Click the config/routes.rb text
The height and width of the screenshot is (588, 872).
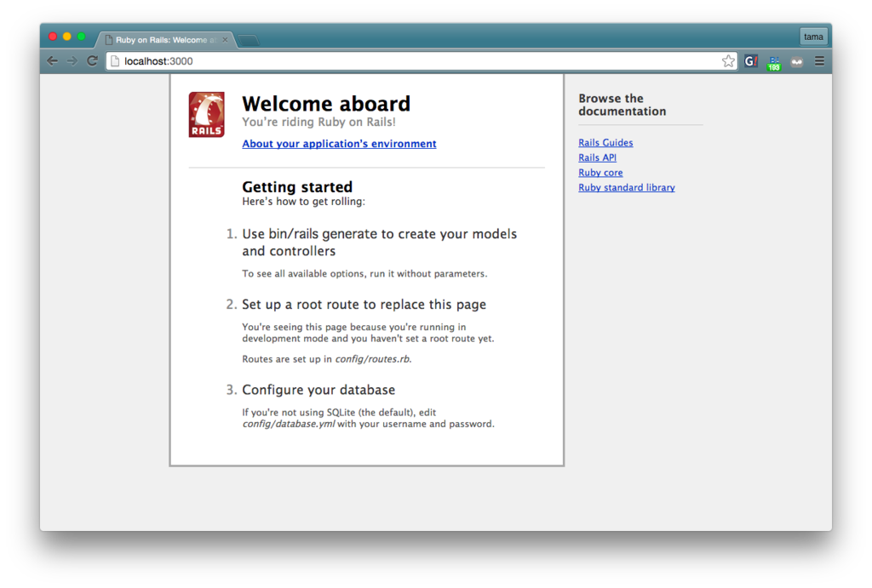coord(372,359)
